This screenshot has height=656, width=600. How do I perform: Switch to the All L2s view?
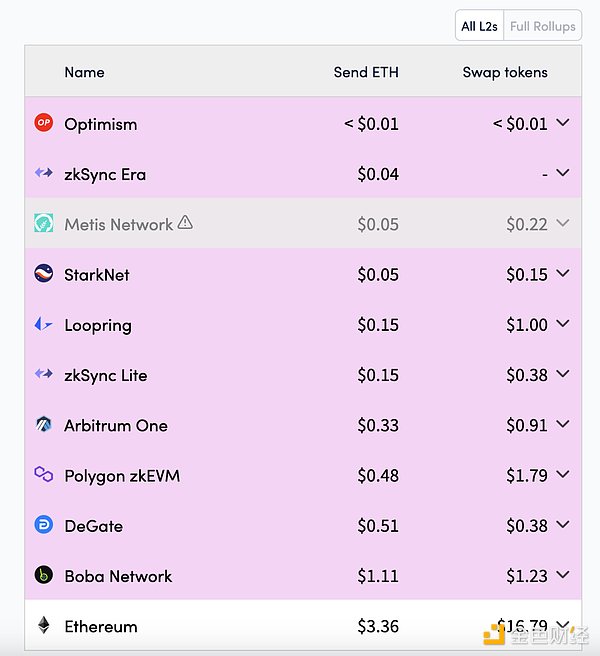tap(482, 26)
